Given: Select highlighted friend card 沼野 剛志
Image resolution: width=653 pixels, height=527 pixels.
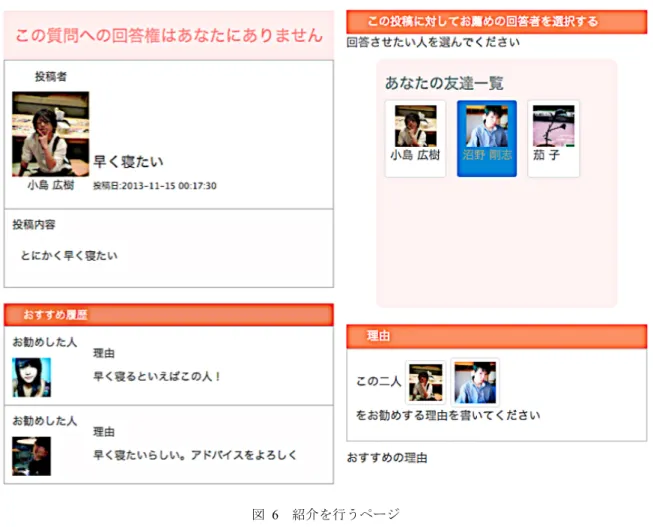Looking at the screenshot, I should [x=487, y=139].
